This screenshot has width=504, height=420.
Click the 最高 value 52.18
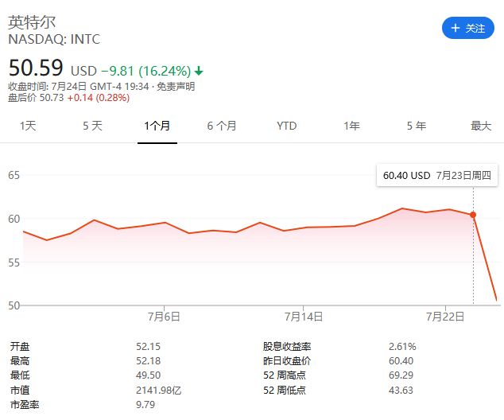[148, 361]
